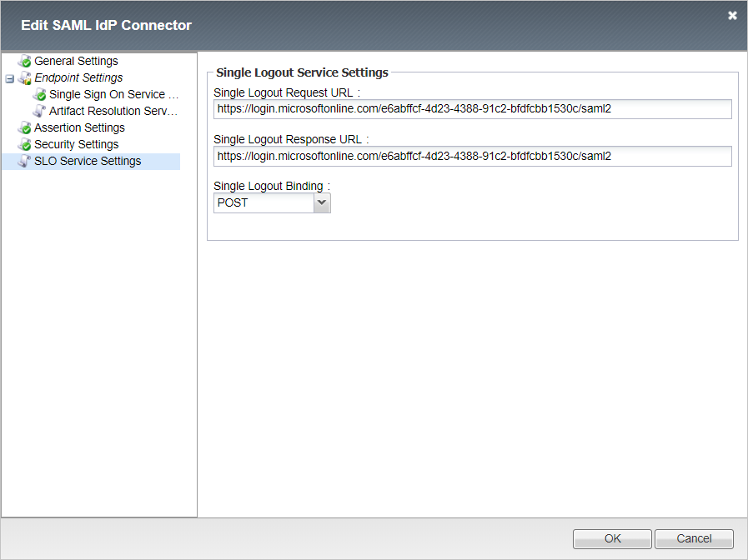
Task: Cancel the SAML IdP Connector dialog
Action: 694,538
